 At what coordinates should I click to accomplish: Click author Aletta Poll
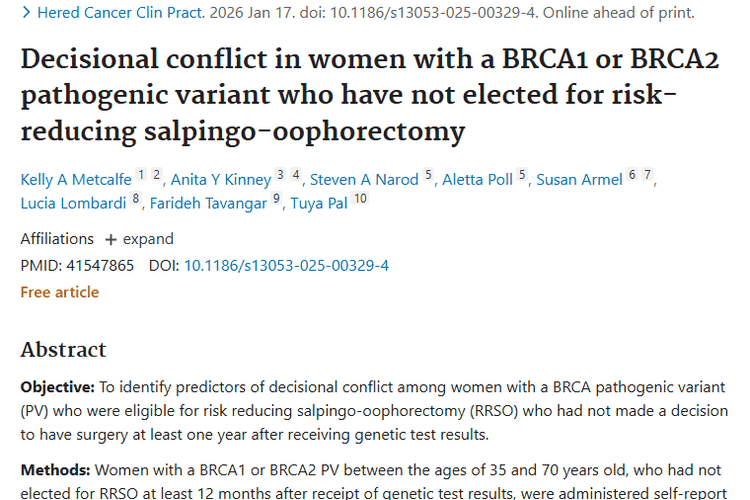click(x=477, y=180)
